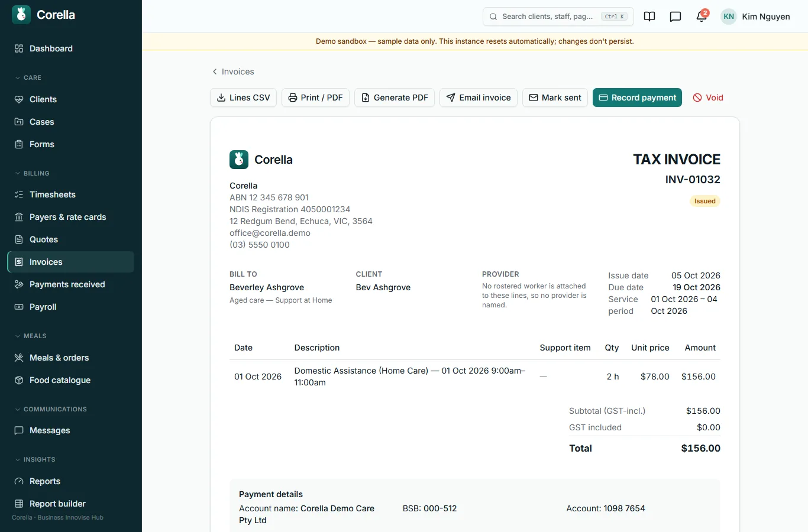The image size is (808, 532).
Task: Open Forms in the sidebar
Action: (71, 144)
